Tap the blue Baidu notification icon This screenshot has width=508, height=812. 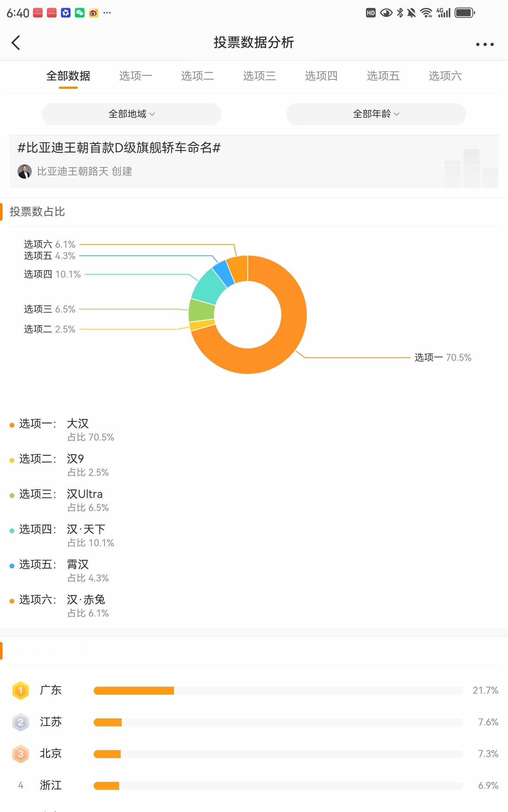pyautogui.click(x=65, y=13)
